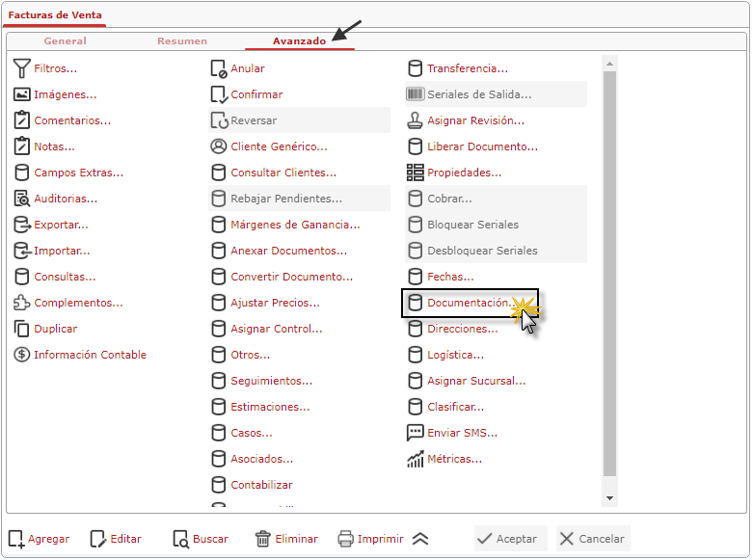Click the Anular document icon
The width and height of the screenshot is (753, 560).
219,68
